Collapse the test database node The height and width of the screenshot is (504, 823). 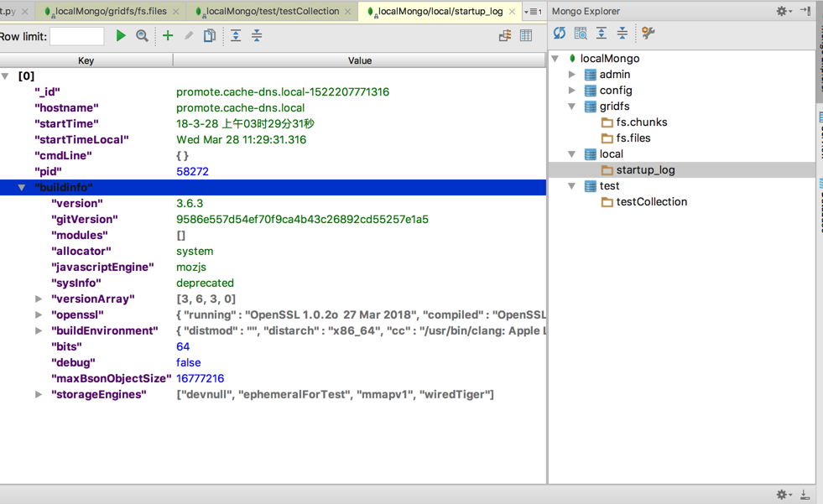tap(571, 186)
